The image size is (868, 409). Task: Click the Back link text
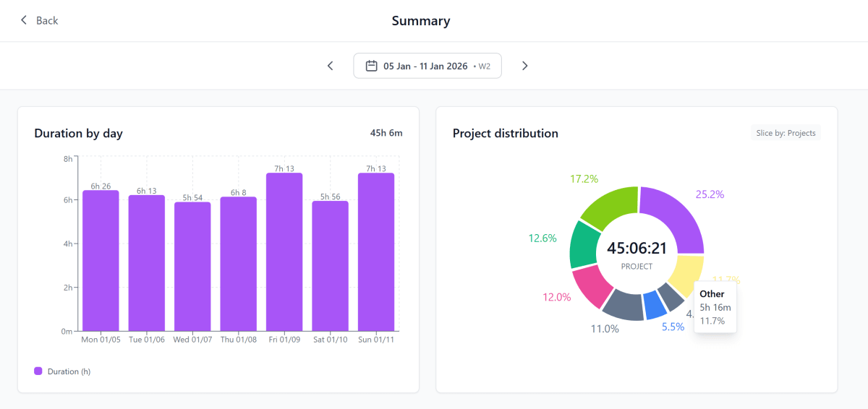point(47,20)
